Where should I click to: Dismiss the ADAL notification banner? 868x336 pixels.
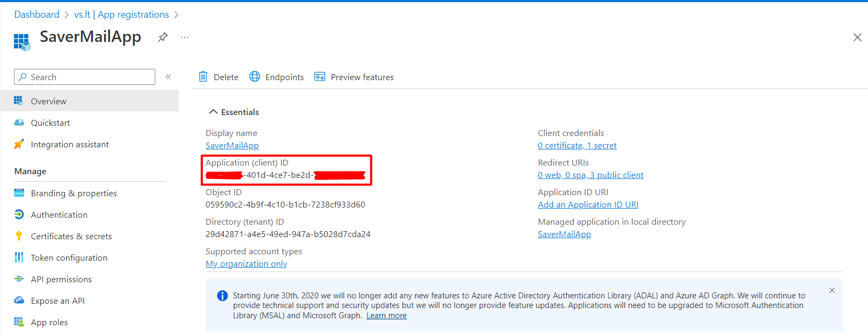pyautogui.click(x=832, y=290)
